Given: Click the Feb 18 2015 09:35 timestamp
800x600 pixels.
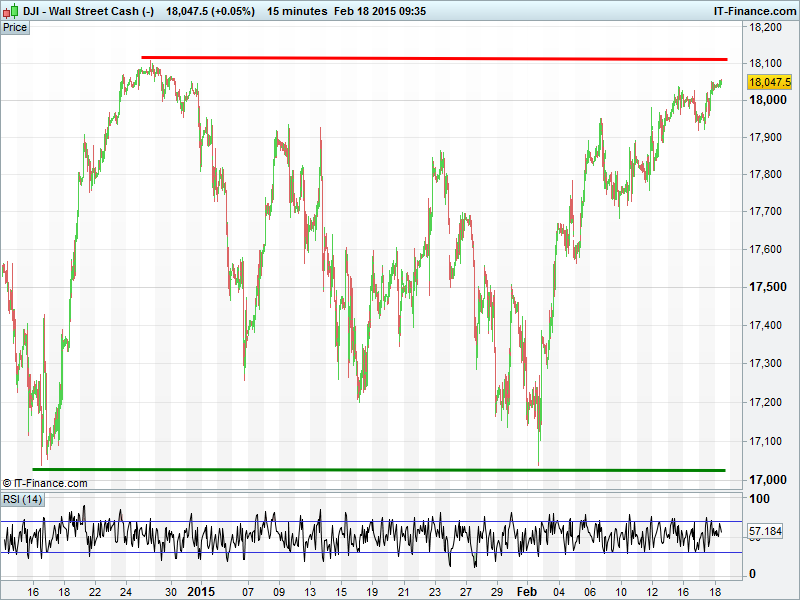Looking at the screenshot, I should click(x=380, y=11).
